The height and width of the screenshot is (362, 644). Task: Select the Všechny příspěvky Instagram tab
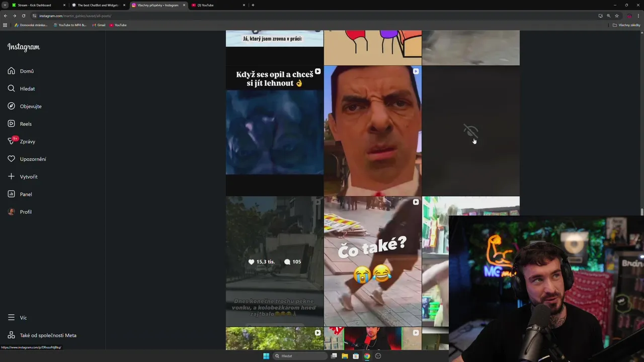(158, 5)
